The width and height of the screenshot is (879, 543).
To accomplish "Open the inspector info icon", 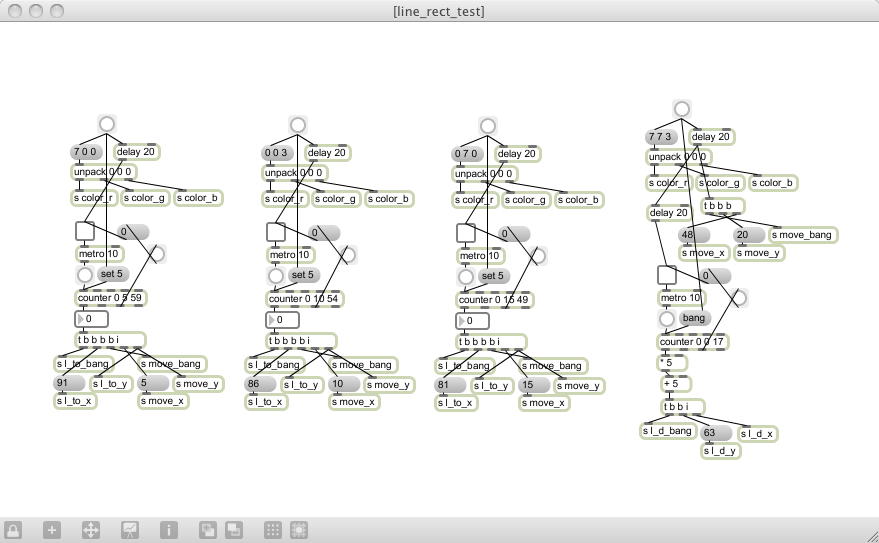I will (169, 530).
